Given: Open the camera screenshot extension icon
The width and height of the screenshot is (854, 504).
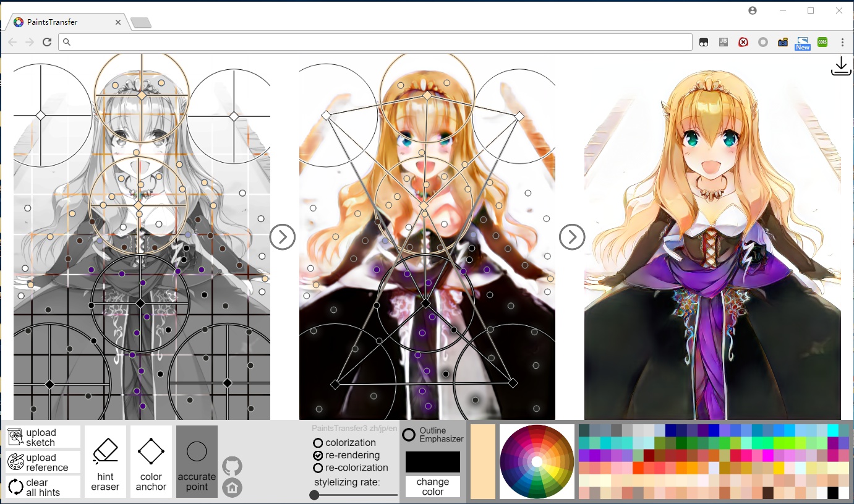Looking at the screenshot, I should 783,42.
